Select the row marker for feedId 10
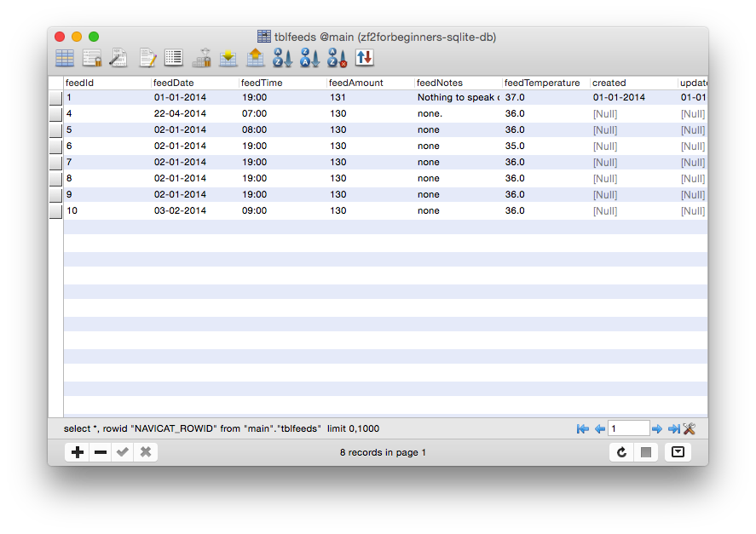The height and width of the screenshot is (534, 756). point(55,211)
